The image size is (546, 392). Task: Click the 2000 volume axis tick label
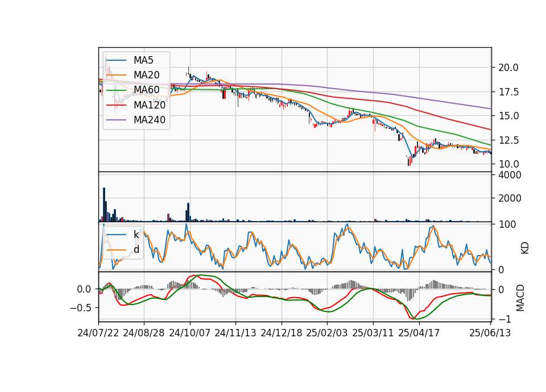point(510,198)
